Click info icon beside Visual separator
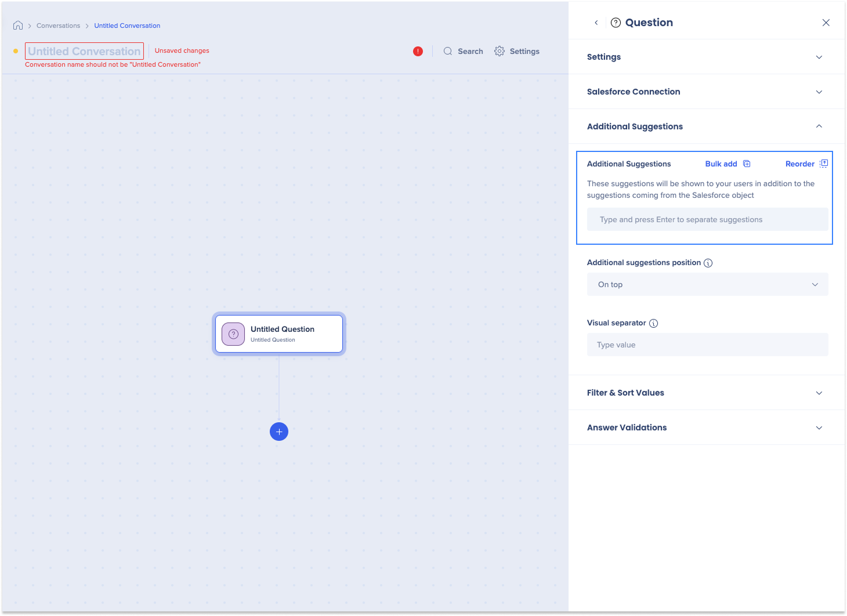This screenshot has height=616, width=847. [653, 324]
